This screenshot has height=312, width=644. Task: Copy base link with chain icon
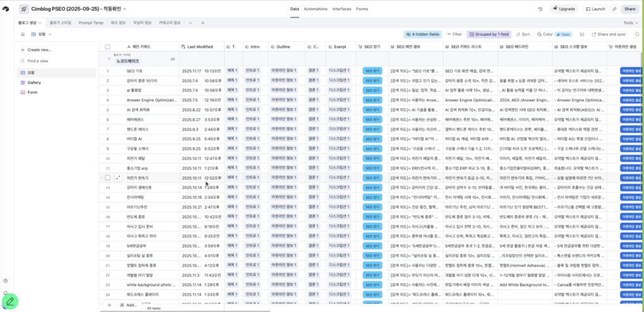pos(614,9)
